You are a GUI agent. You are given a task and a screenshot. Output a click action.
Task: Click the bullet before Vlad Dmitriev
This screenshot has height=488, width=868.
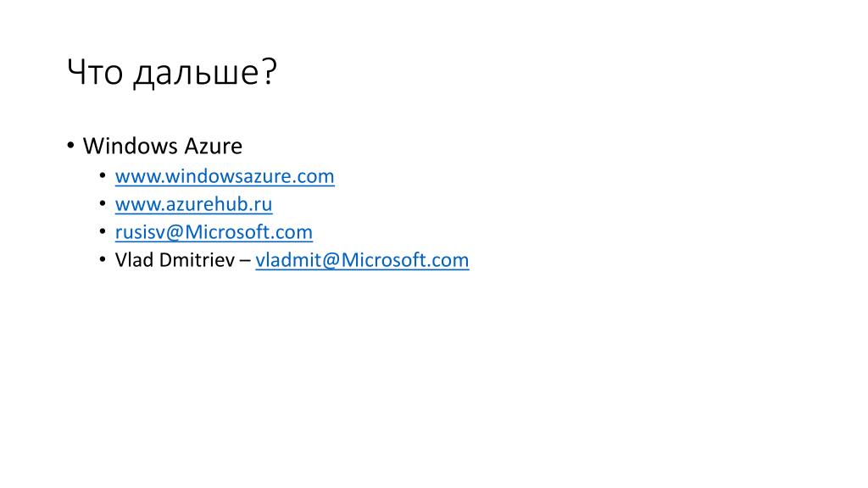coord(103,259)
